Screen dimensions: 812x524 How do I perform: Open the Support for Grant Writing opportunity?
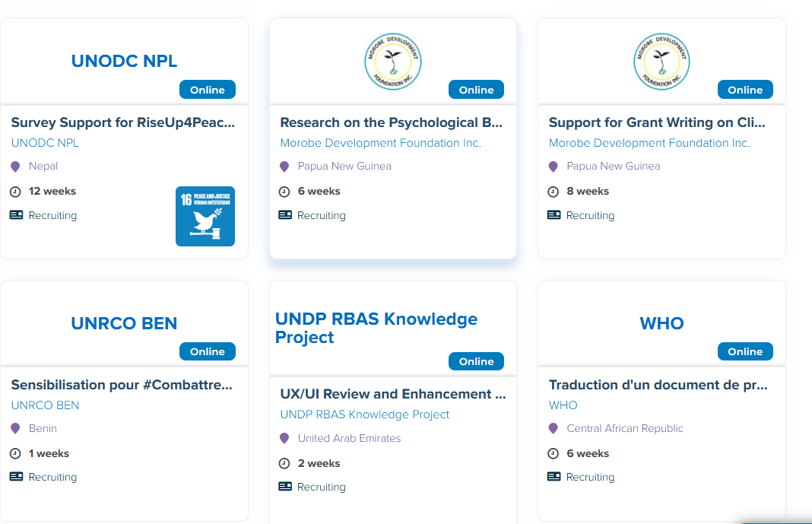point(657,122)
